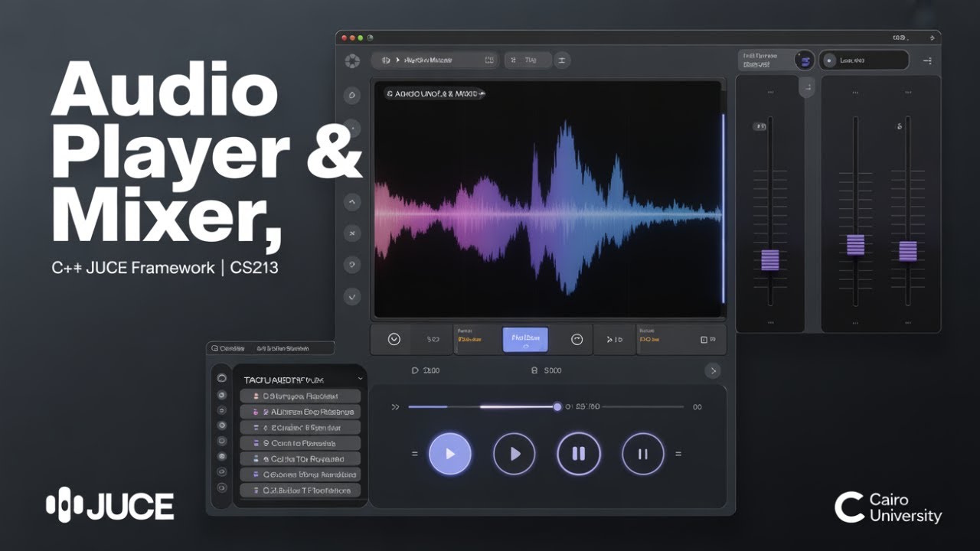Click the small badge atop leftmost fader
This screenshot has width=980, height=551.
point(760,126)
